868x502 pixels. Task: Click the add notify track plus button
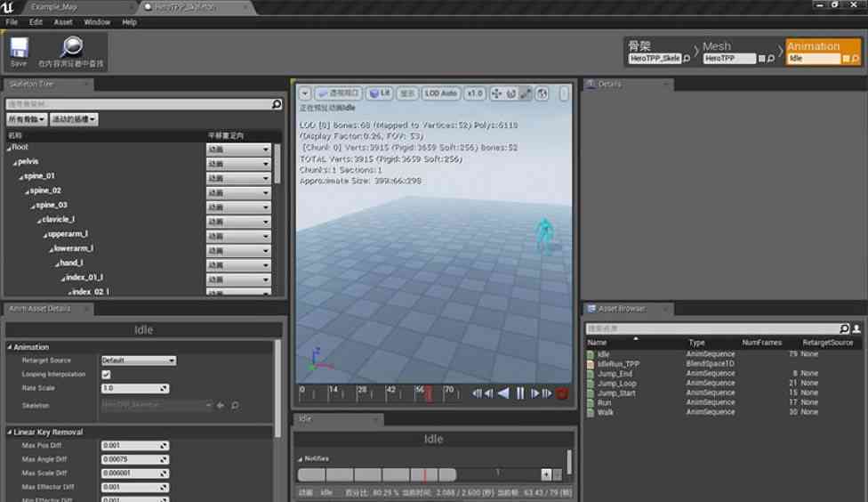(x=546, y=474)
